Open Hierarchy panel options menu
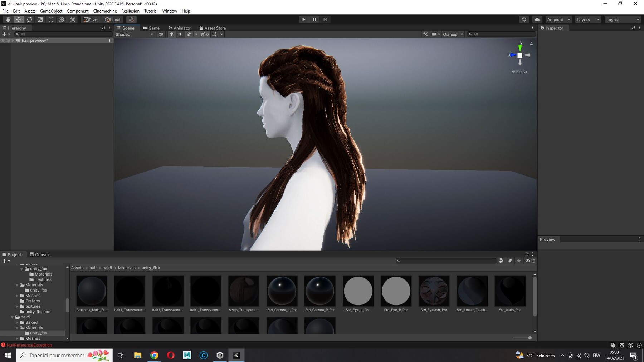 pyautogui.click(x=109, y=28)
